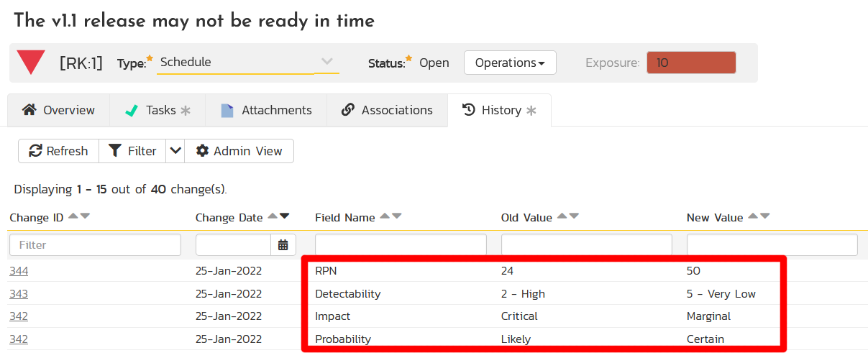Click the Admin View button
Screen dimensions: 868x353
pos(239,151)
